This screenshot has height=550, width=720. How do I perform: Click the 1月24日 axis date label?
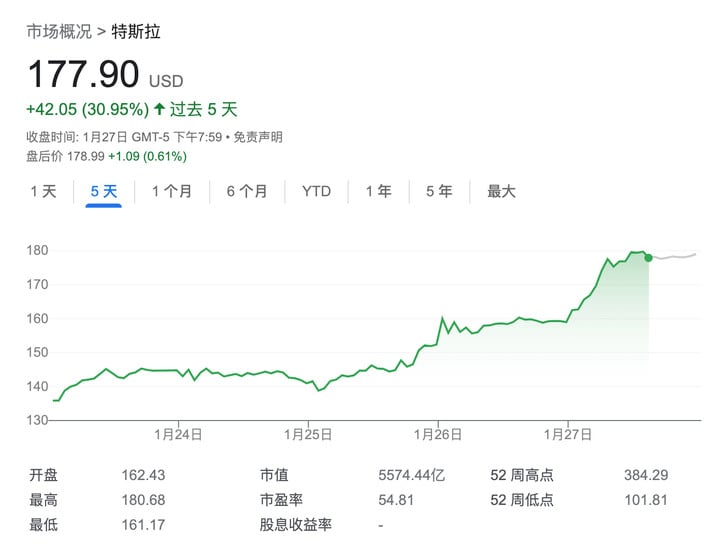click(x=178, y=434)
